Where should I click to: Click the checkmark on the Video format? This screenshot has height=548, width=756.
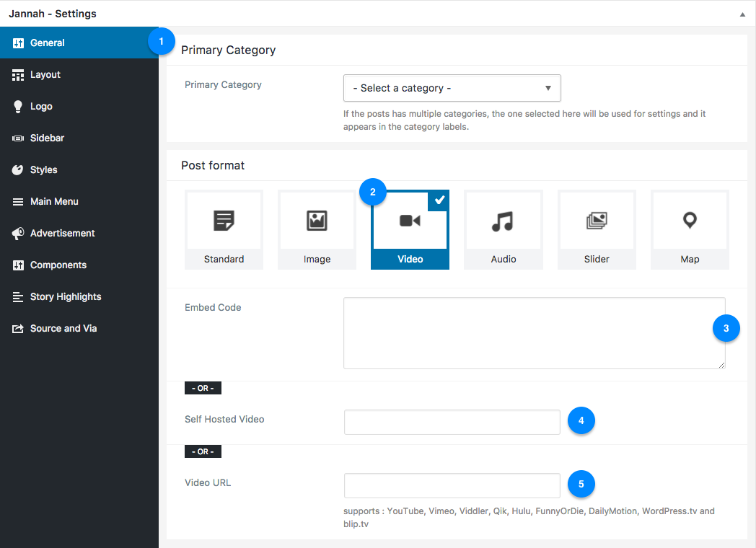click(x=439, y=200)
